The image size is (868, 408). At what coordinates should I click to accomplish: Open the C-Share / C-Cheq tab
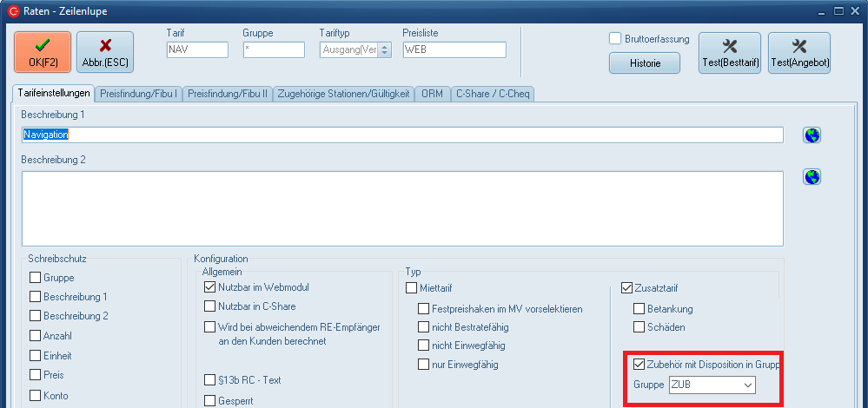pos(493,94)
